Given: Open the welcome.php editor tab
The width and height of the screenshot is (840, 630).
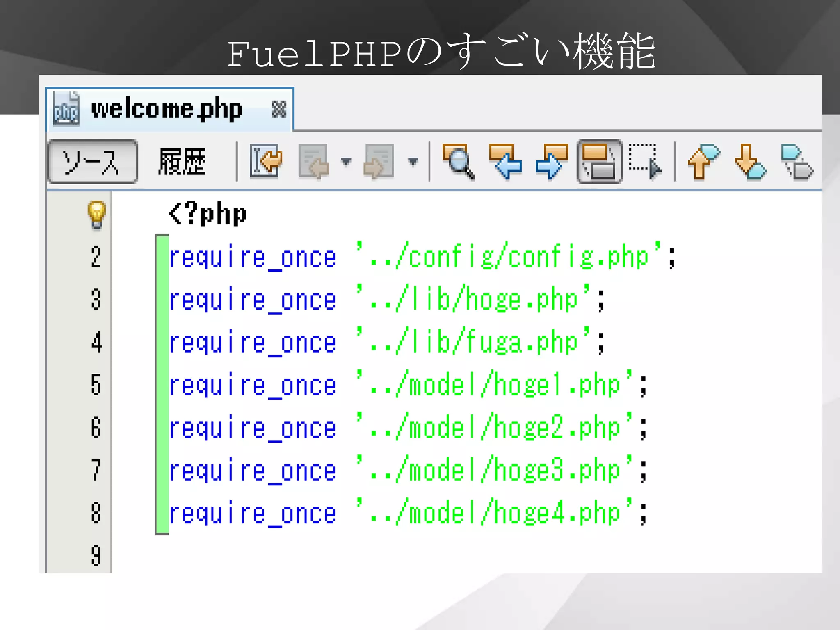Looking at the screenshot, I should (169, 110).
